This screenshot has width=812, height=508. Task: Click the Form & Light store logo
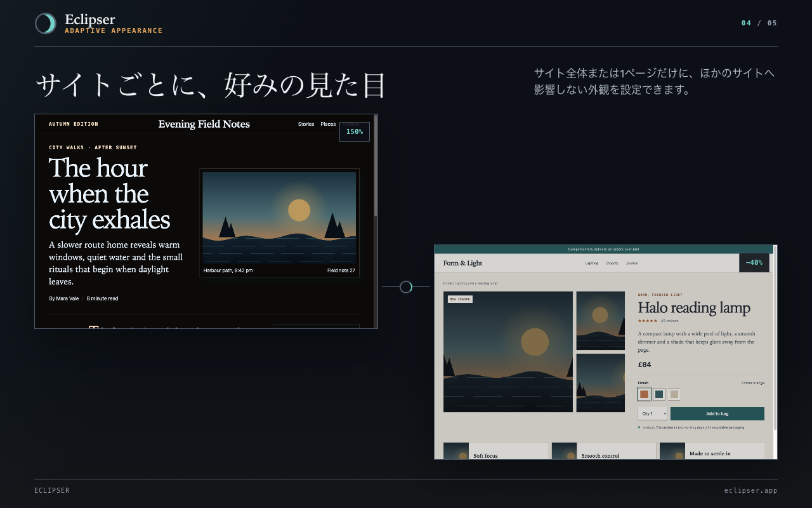click(x=462, y=263)
